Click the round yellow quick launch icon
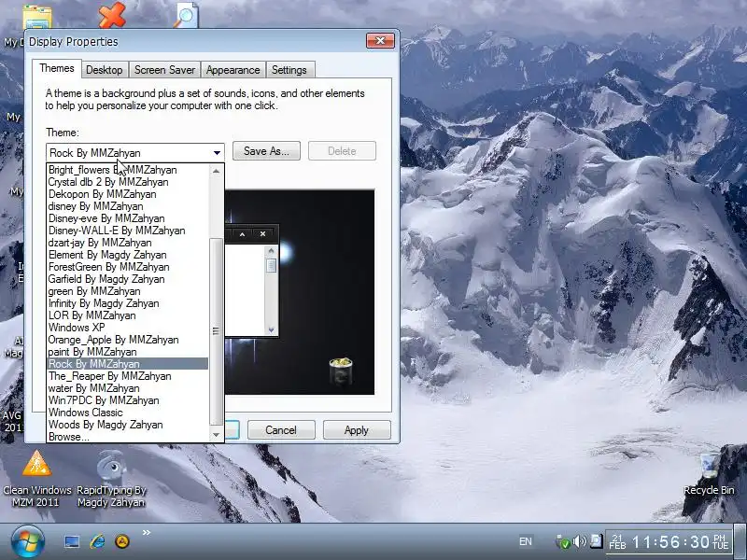Viewport: 747px width, 560px height. [x=122, y=541]
